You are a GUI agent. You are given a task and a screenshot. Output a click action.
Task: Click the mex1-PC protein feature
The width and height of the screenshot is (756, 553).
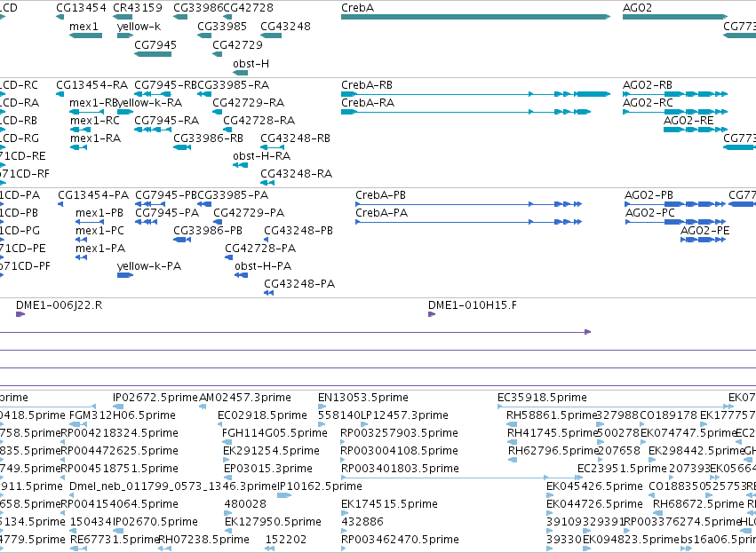(x=81, y=240)
